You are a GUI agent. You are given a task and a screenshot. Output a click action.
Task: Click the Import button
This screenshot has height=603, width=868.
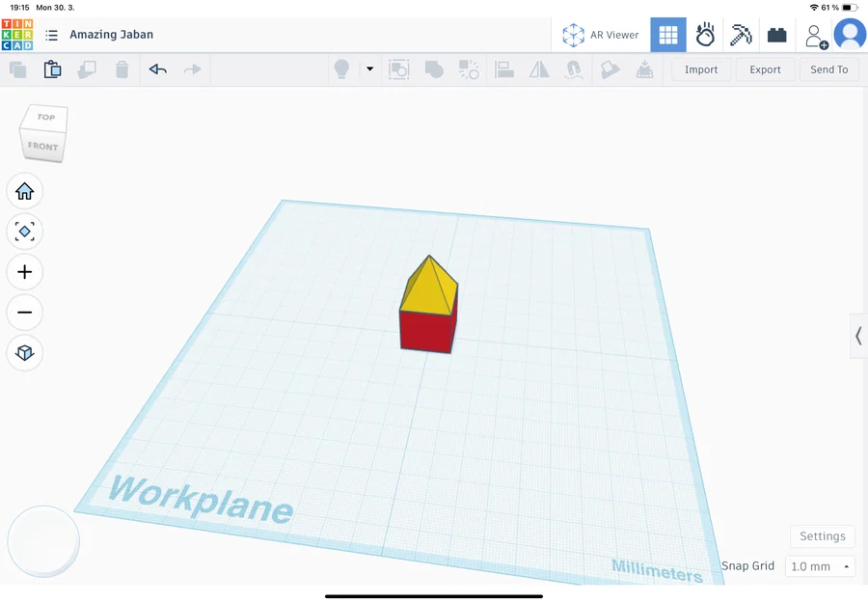click(x=701, y=69)
